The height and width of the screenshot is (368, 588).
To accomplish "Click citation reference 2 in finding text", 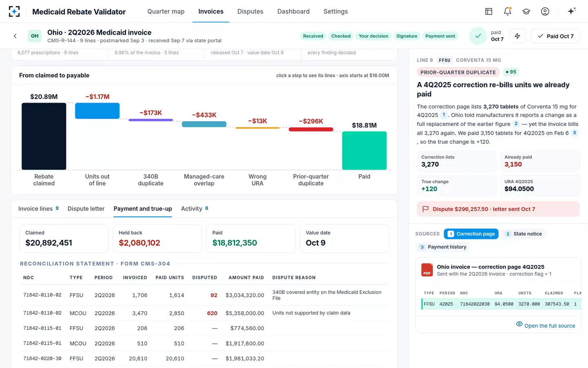I will (x=516, y=123).
